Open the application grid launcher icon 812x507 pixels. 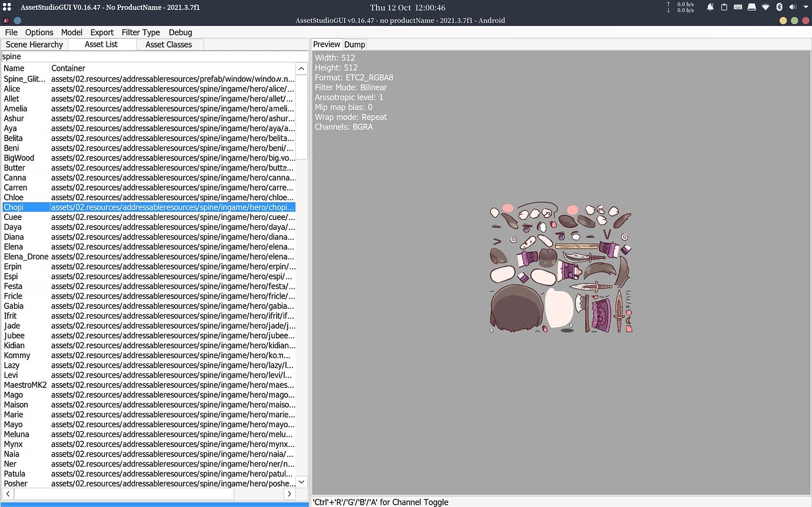tap(6, 6)
